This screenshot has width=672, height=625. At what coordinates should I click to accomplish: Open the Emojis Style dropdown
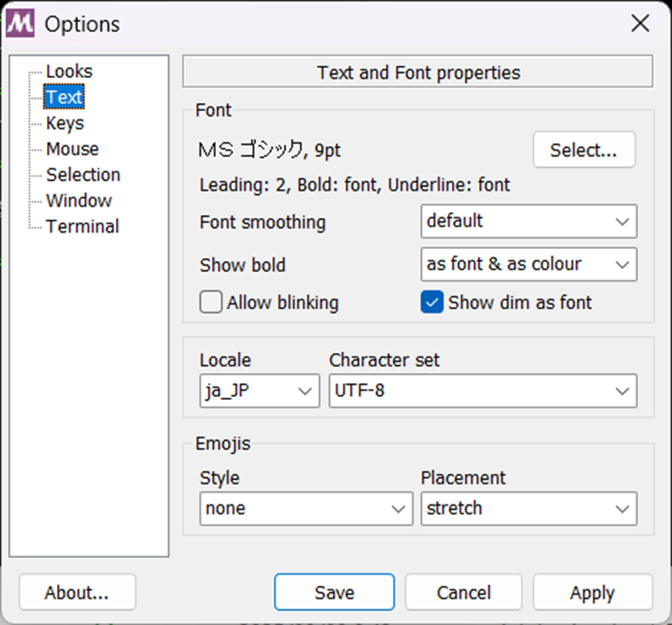306,508
